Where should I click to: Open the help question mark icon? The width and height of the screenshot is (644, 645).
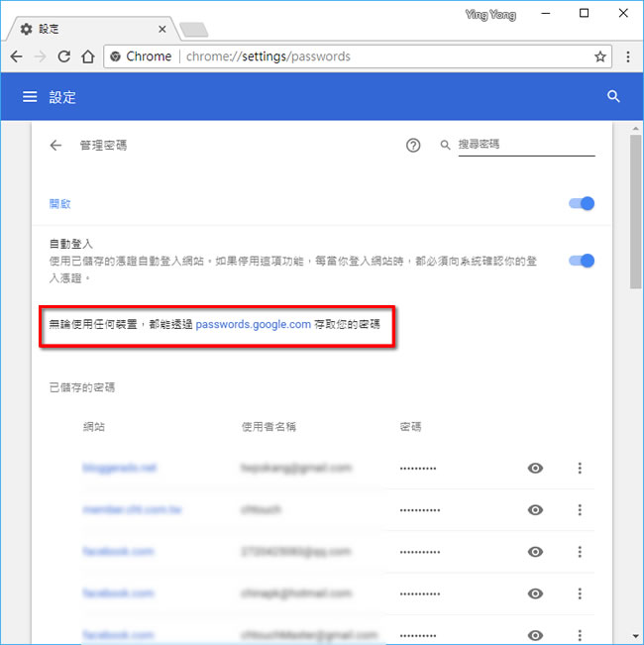tap(413, 146)
